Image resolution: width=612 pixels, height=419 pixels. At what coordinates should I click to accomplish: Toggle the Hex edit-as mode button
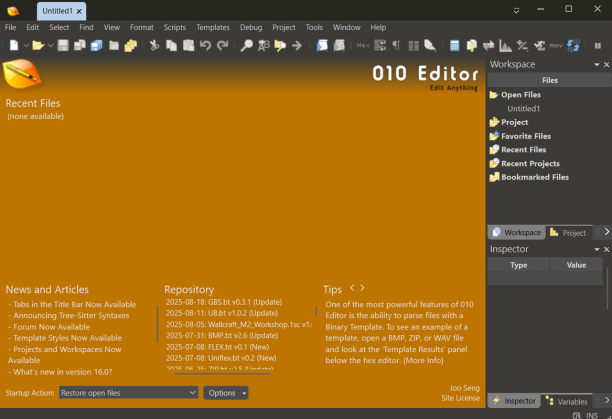(363, 46)
